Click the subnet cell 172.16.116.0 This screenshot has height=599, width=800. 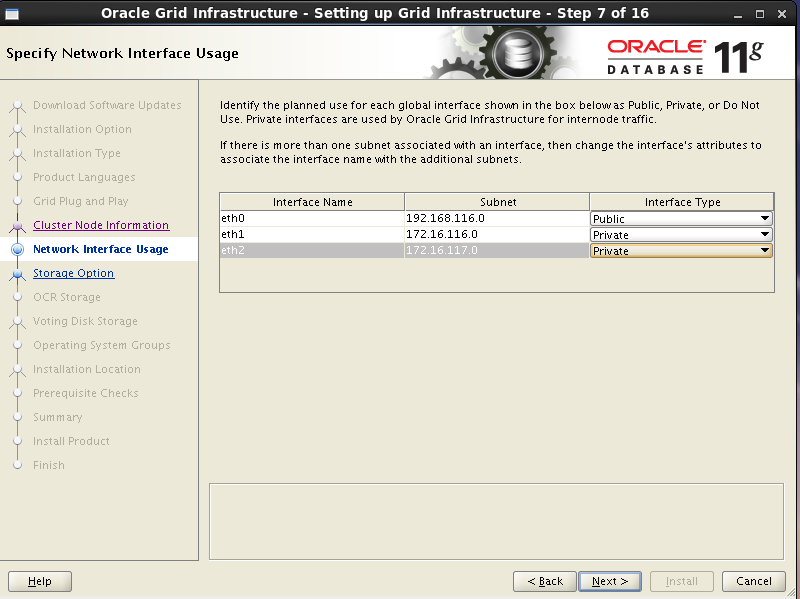[497, 234]
